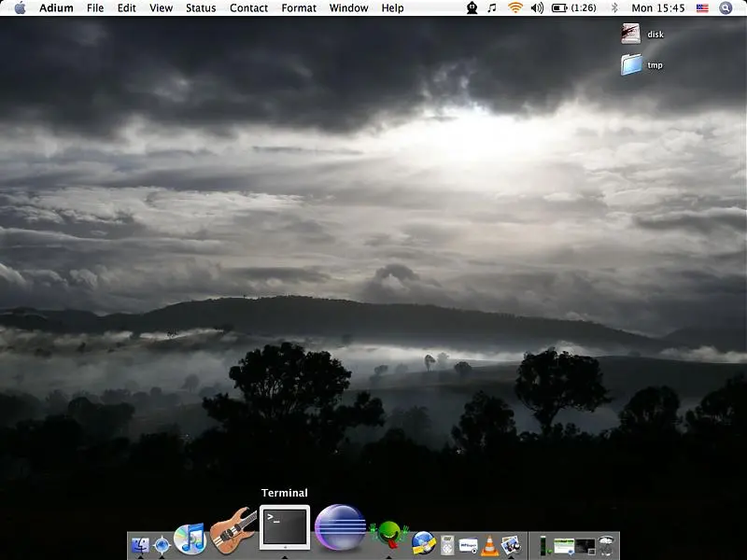
Task: Open the Adium duck status menu icon
Action: pos(472,7)
